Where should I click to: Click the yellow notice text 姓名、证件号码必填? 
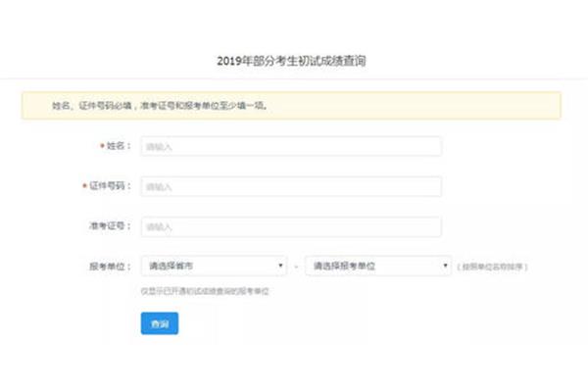tap(92, 106)
